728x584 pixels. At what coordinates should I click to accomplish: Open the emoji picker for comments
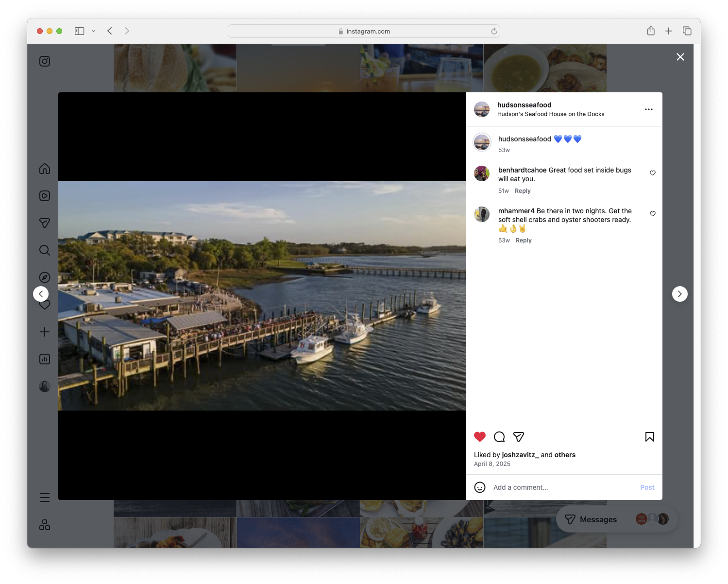click(480, 487)
